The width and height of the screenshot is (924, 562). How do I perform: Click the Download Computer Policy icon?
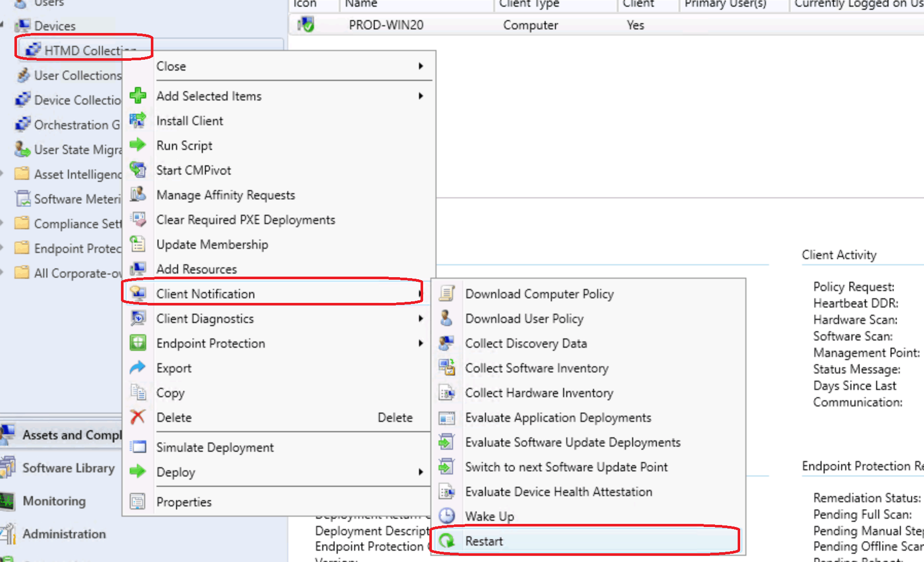(447, 294)
